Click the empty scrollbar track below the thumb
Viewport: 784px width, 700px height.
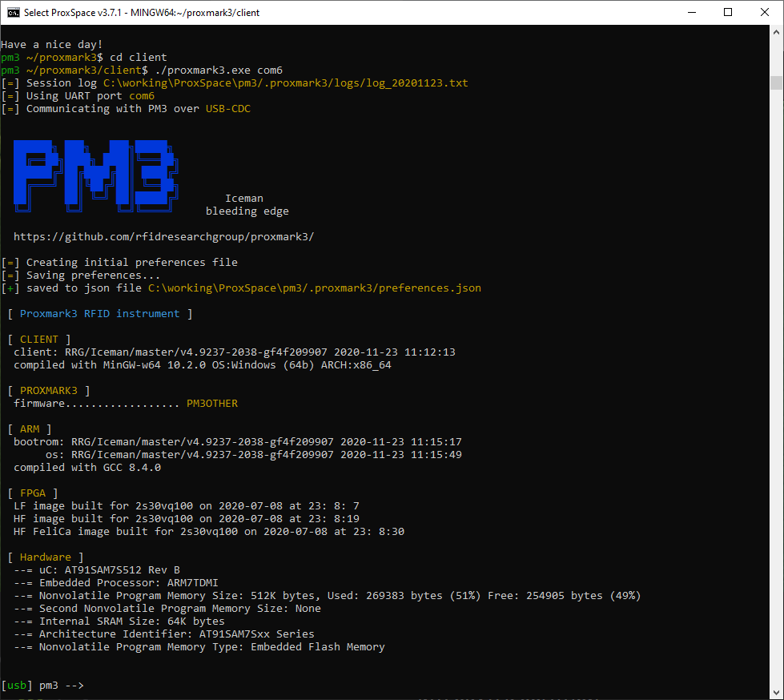[776, 400]
